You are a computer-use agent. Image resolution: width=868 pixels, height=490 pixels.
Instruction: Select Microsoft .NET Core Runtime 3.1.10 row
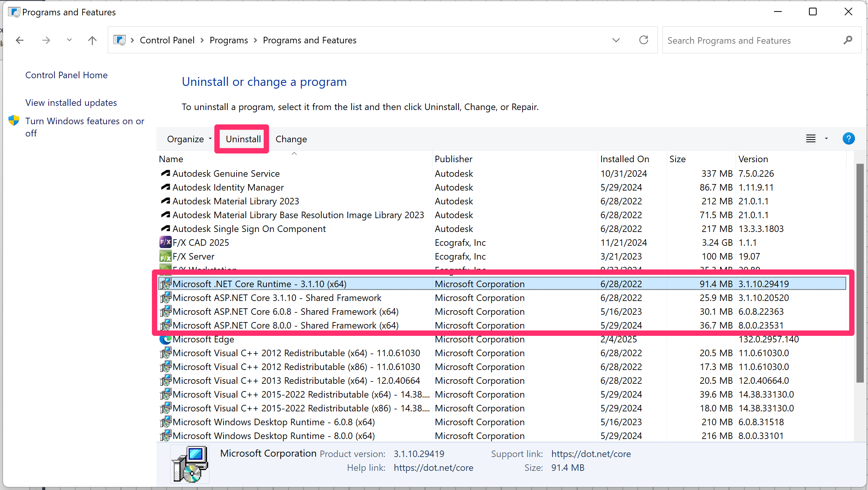coord(502,284)
